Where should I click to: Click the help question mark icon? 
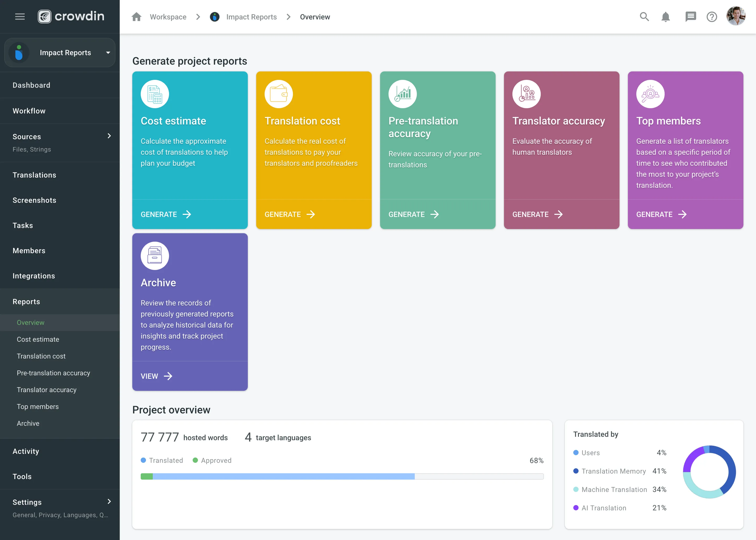pyautogui.click(x=712, y=16)
